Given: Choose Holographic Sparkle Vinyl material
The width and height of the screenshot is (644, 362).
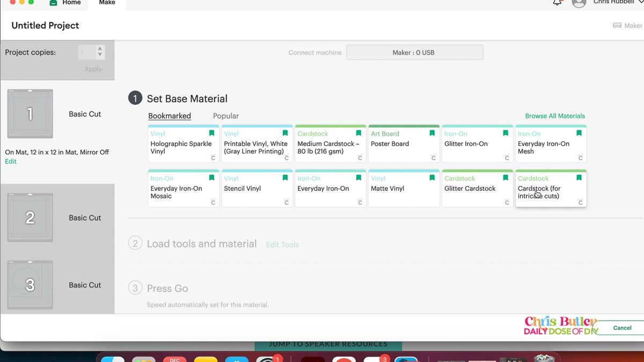Looking at the screenshot, I should point(184,144).
